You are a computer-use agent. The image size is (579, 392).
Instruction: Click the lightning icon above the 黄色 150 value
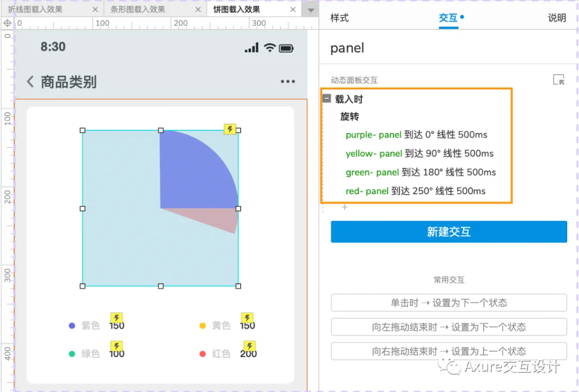[x=248, y=319]
